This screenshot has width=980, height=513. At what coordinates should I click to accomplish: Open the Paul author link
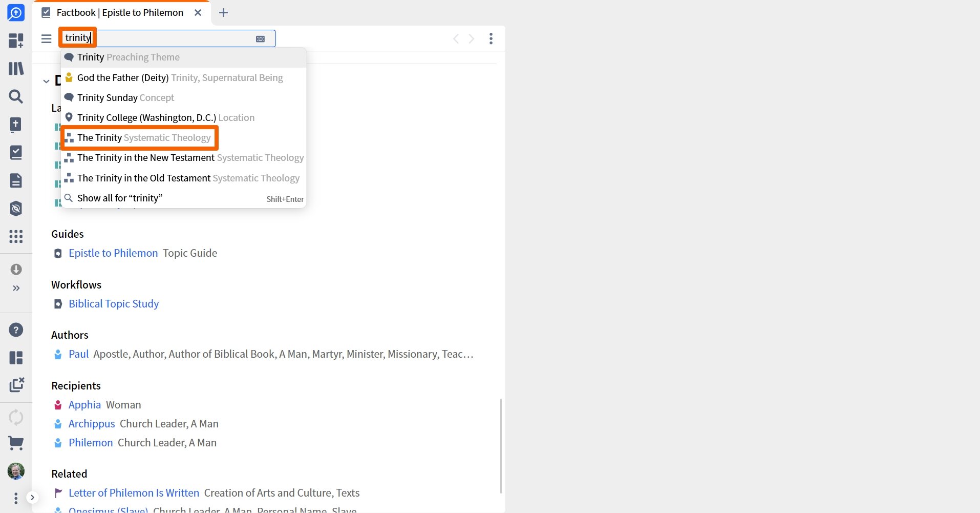[78, 354]
